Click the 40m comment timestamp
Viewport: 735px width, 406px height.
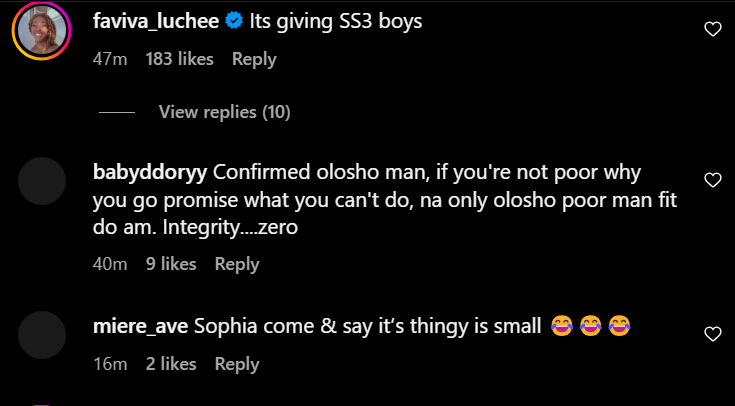click(x=108, y=264)
